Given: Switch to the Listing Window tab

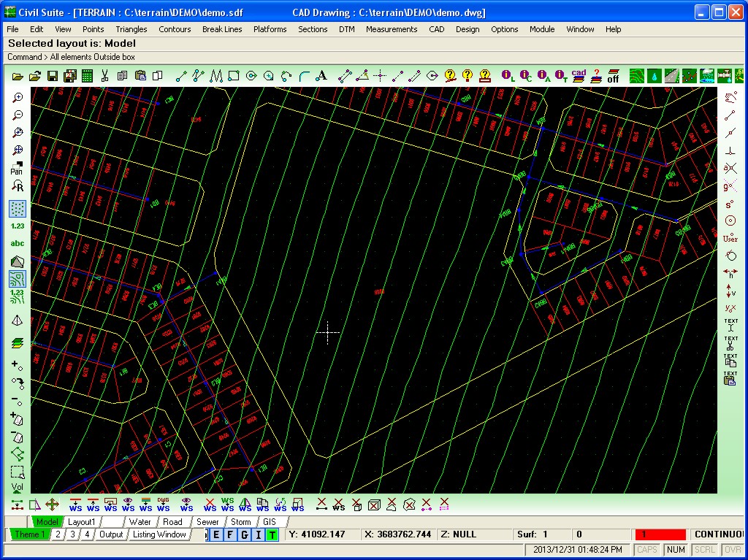Looking at the screenshot, I should [159, 534].
